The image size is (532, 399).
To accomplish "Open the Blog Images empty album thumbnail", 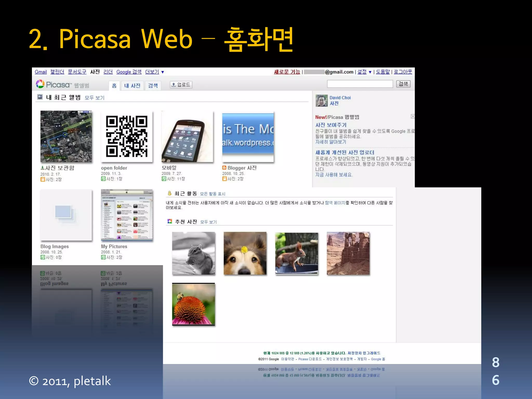I will 66,215.
